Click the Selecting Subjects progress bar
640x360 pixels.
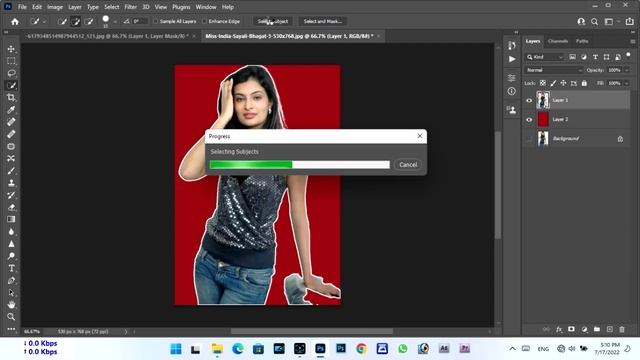coord(300,164)
